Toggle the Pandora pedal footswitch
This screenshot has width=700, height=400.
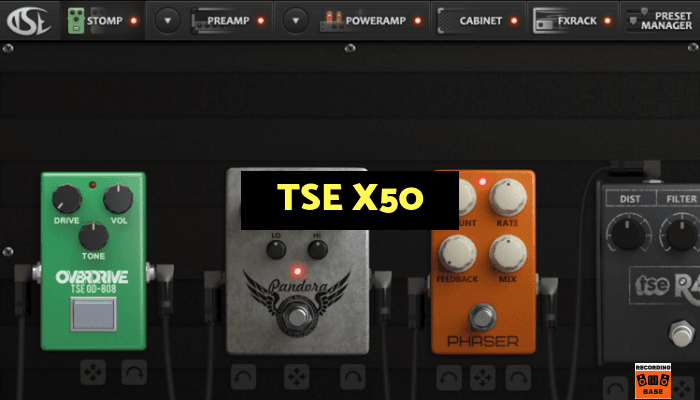[x=295, y=317]
